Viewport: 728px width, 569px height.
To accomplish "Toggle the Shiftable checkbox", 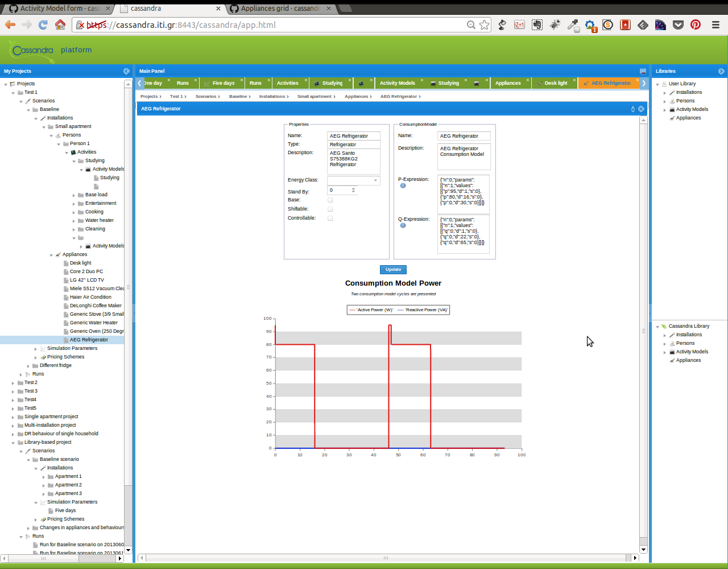I will (330, 209).
